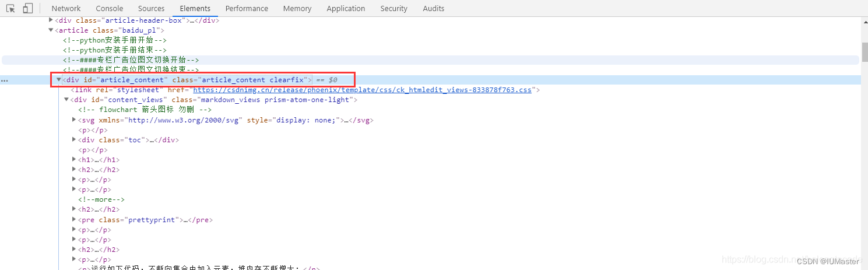Select the more comment line
868x270 pixels.
coord(101,199)
